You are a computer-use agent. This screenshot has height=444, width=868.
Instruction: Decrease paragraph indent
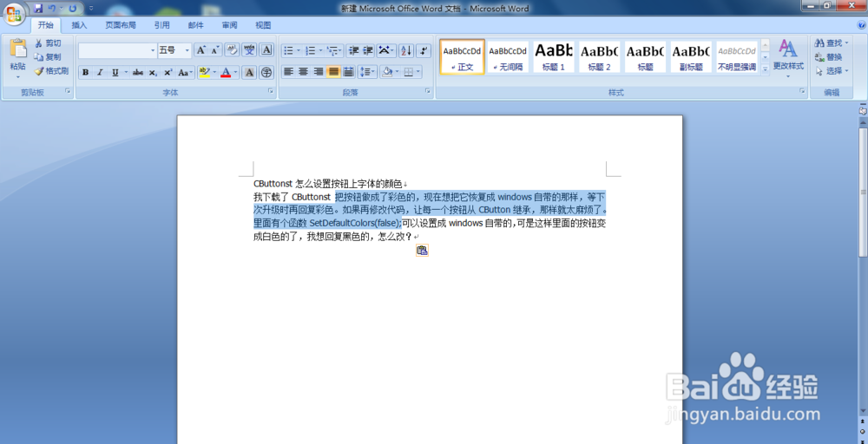(x=354, y=51)
